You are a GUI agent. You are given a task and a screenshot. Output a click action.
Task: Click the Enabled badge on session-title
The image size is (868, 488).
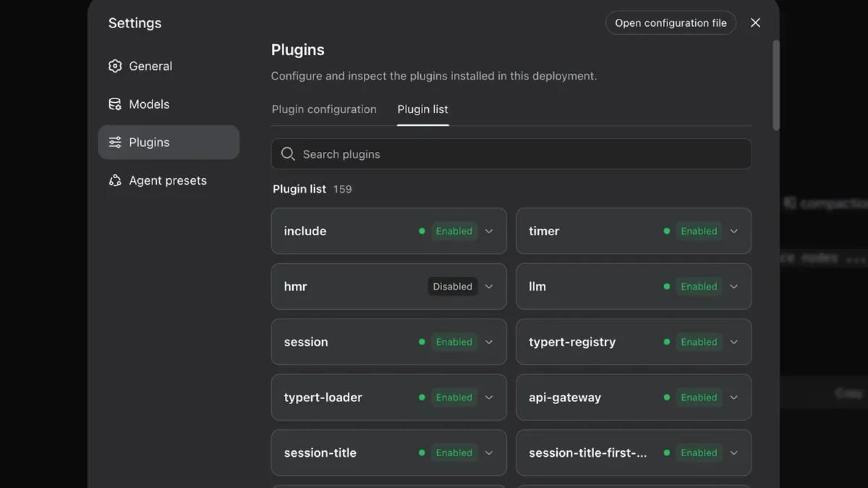coord(454,453)
